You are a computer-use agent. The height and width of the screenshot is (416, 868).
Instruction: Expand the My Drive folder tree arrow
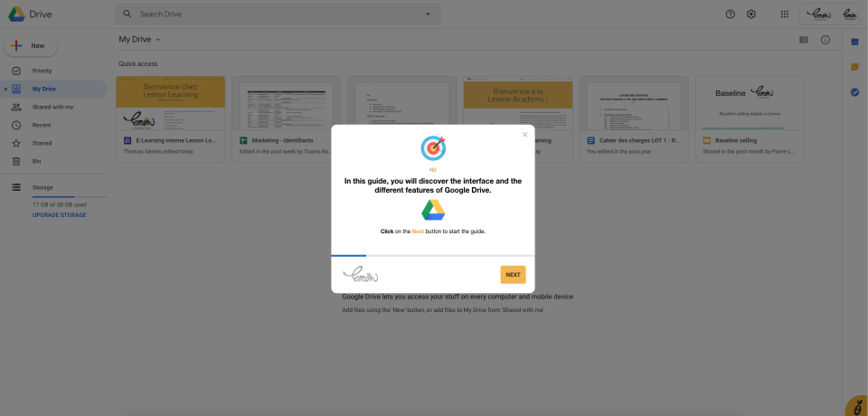pyautogui.click(x=5, y=89)
